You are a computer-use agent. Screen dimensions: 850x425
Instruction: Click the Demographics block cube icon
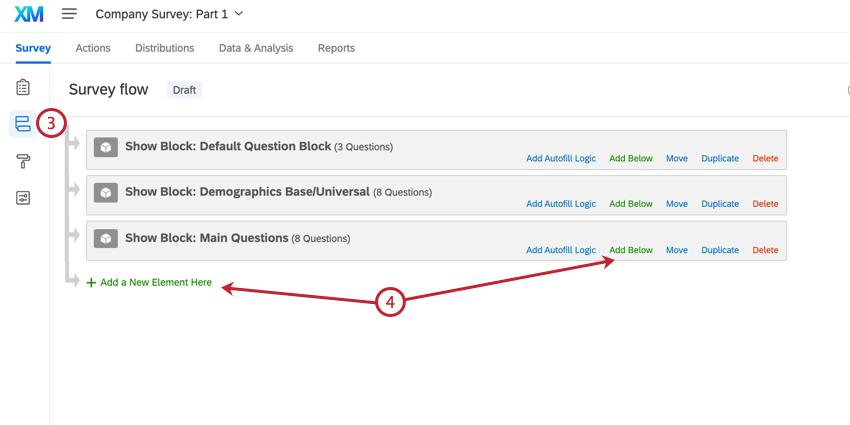(x=106, y=192)
